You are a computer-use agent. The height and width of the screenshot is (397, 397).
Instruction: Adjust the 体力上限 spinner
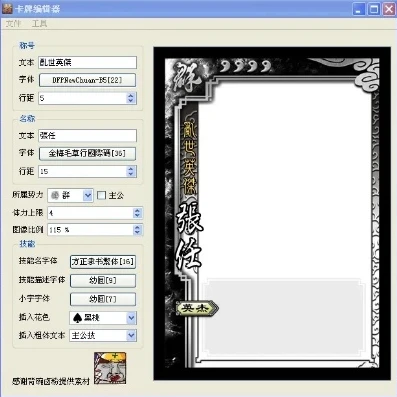click(137, 213)
